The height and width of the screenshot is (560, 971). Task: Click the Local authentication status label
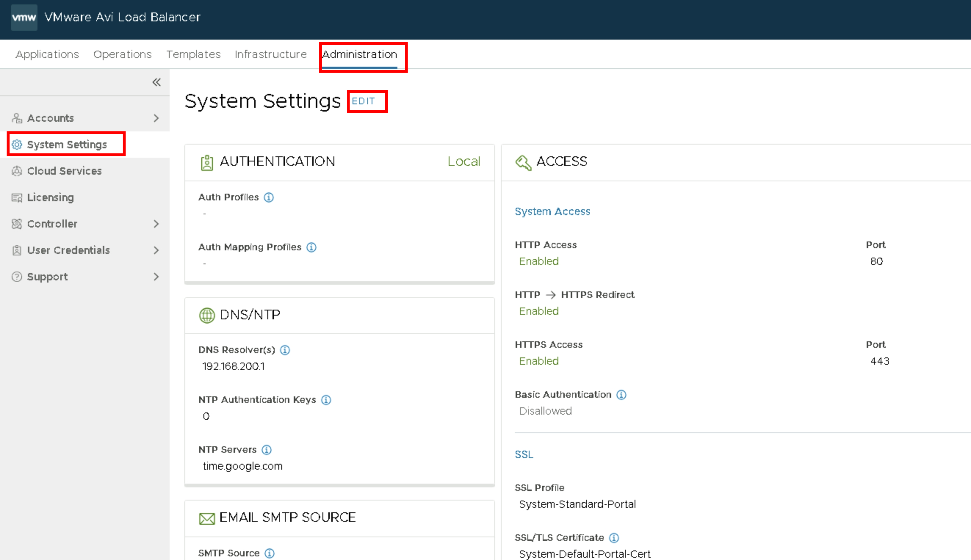click(464, 161)
